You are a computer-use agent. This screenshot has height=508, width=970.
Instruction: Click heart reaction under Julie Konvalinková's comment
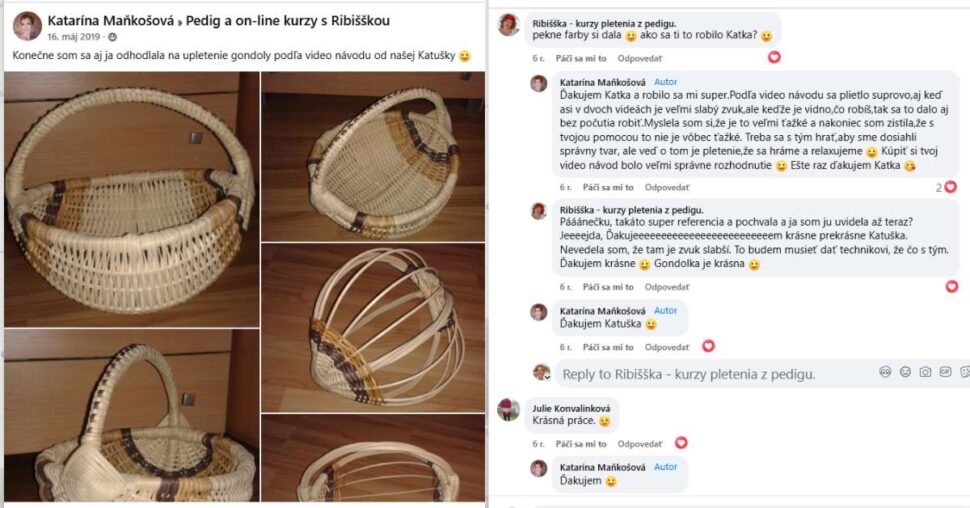pyautogui.click(x=681, y=442)
